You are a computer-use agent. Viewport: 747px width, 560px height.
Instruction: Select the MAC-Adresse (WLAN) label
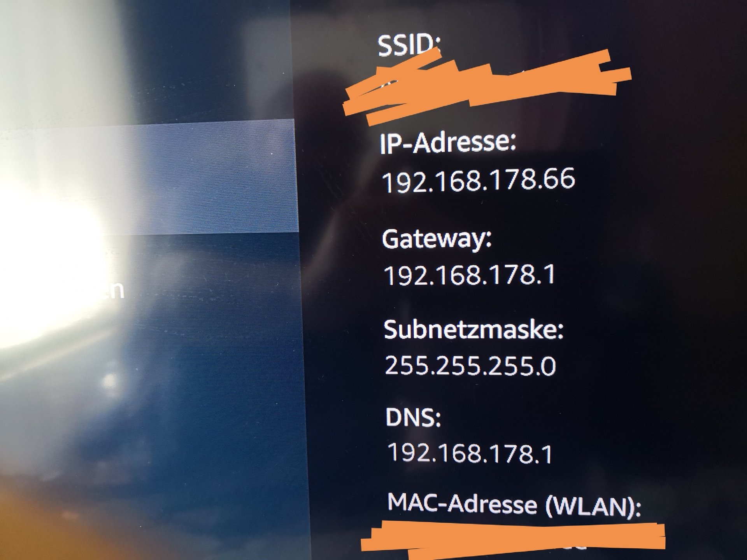click(514, 504)
